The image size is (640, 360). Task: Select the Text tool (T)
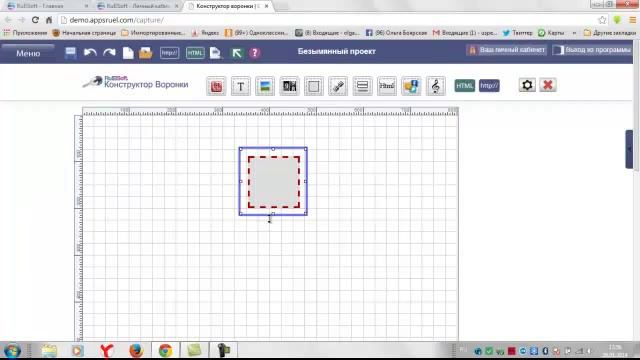click(x=241, y=86)
